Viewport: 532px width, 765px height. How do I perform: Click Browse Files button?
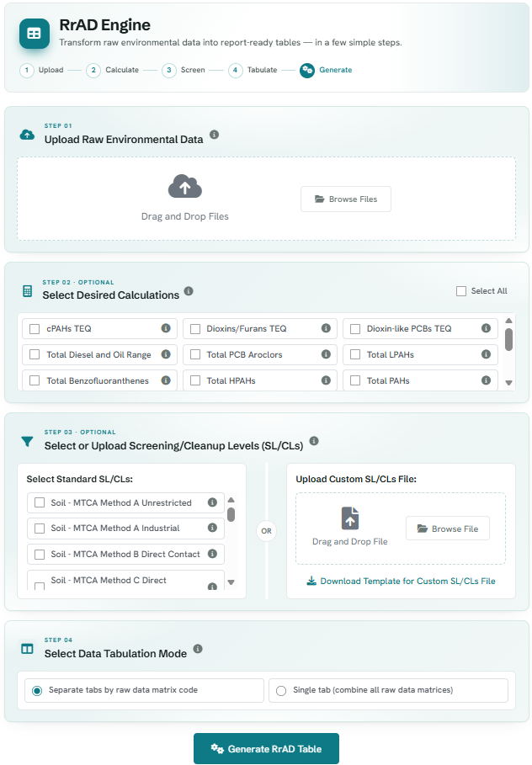pyautogui.click(x=346, y=199)
